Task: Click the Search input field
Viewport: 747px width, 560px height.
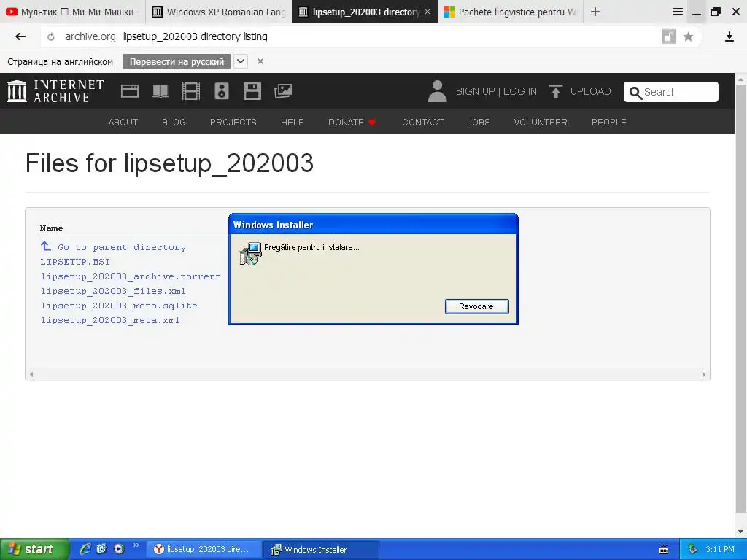Action: coord(671,92)
